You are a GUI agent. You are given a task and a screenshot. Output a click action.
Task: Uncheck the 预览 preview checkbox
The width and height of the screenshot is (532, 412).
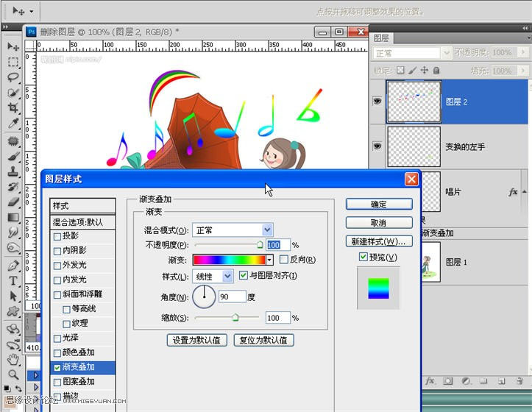pos(363,257)
